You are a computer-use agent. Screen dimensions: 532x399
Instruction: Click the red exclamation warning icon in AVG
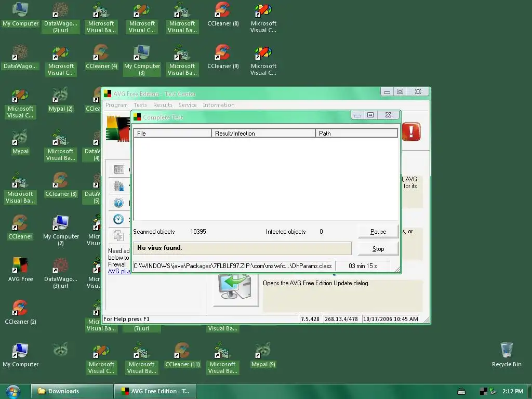click(411, 131)
